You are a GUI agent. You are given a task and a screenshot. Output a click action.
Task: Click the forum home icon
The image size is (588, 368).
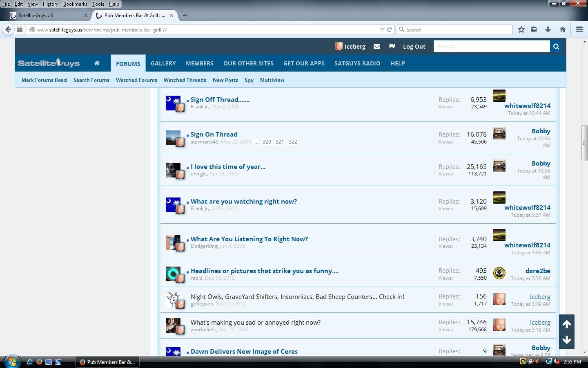pos(97,63)
